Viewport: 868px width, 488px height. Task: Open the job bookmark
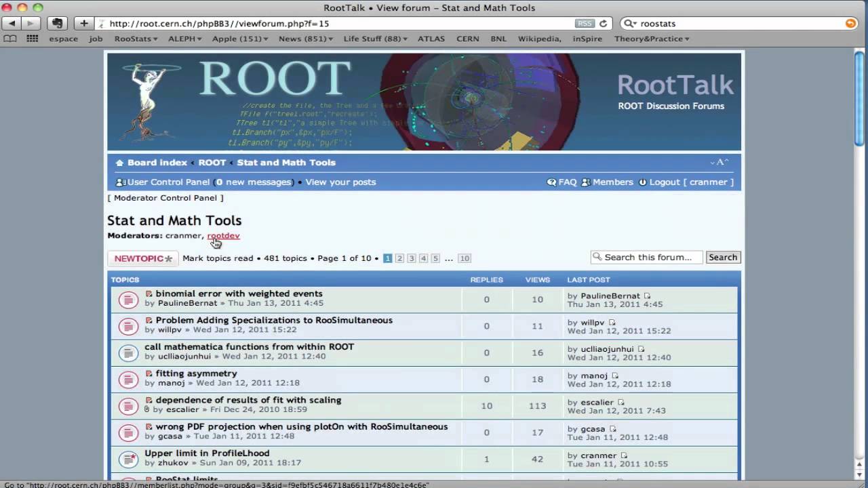tap(96, 39)
